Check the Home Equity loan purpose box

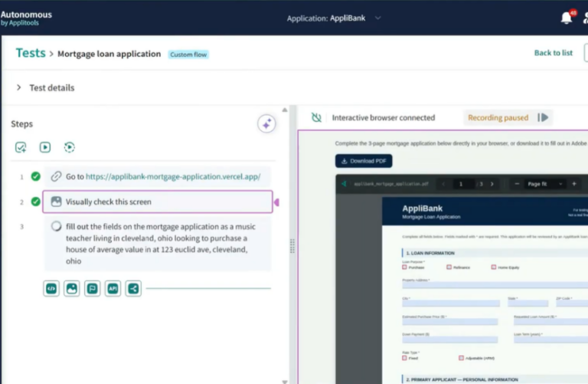494,267
